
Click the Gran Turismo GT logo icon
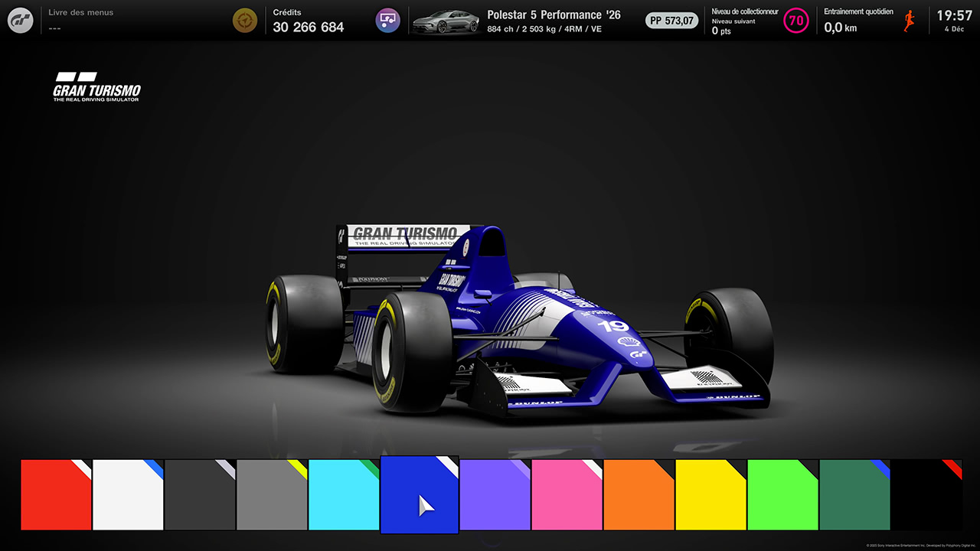coord(21,21)
